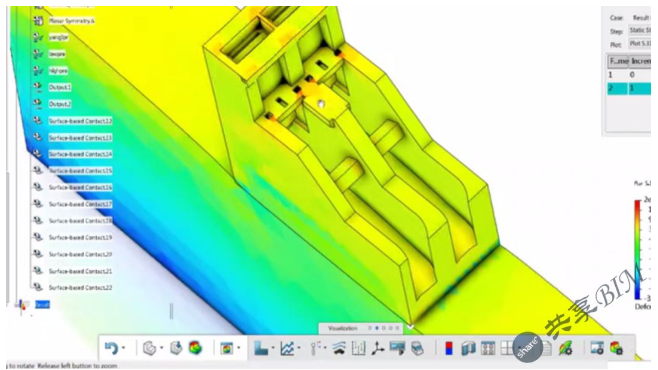Screen dimensions: 658x370
Task: Select Surface-based Contact.15 in tree
Action: point(80,171)
